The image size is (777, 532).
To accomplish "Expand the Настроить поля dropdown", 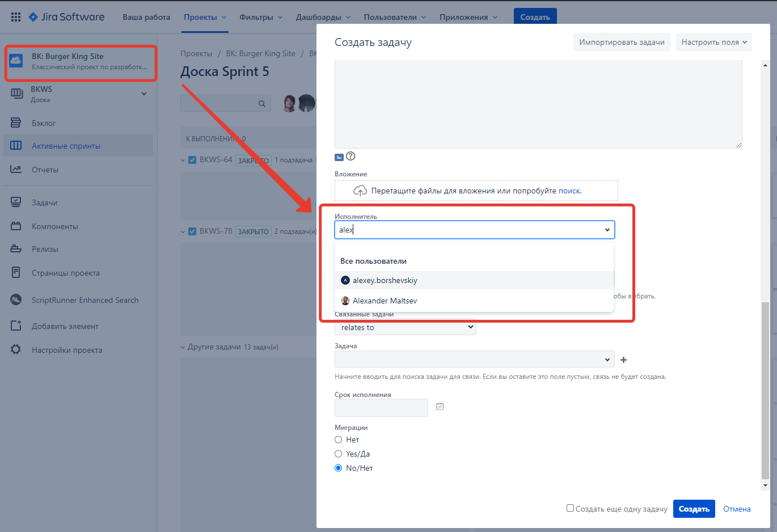I will [713, 42].
